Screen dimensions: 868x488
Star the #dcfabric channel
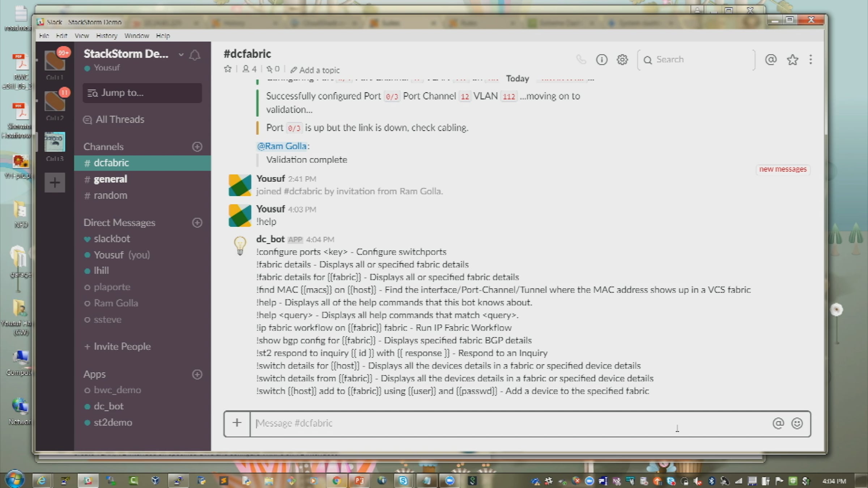(x=227, y=69)
